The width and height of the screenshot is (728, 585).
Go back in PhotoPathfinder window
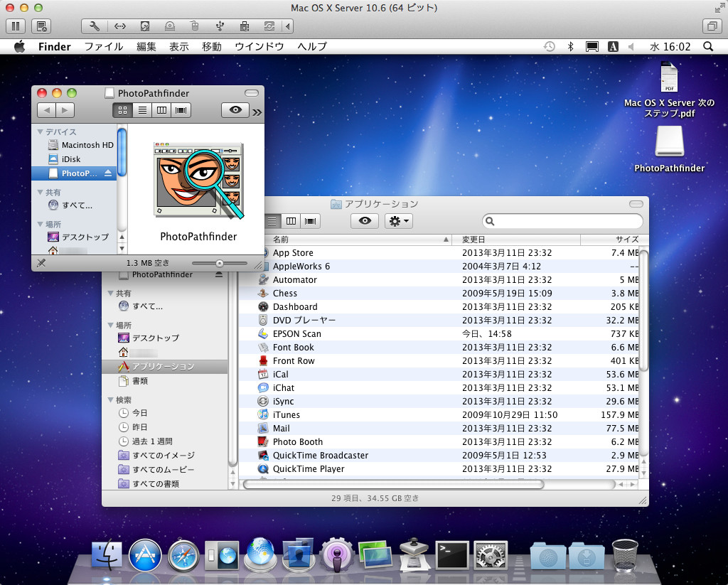(x=46, y=110)
